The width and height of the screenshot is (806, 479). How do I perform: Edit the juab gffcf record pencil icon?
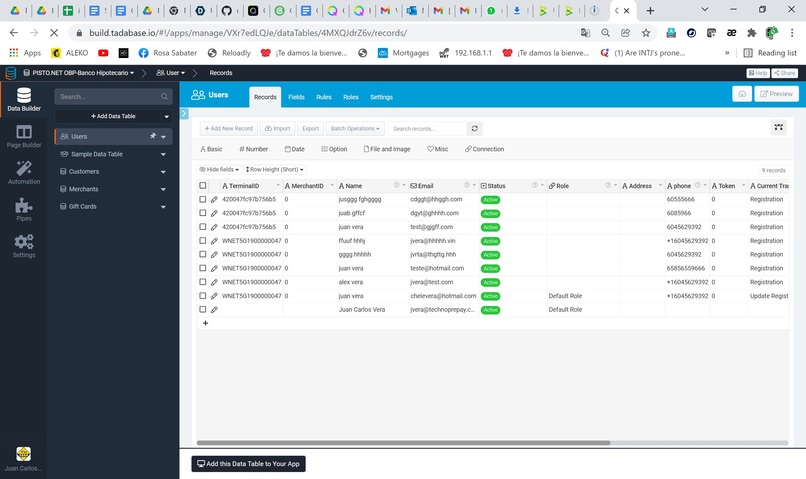214,213
